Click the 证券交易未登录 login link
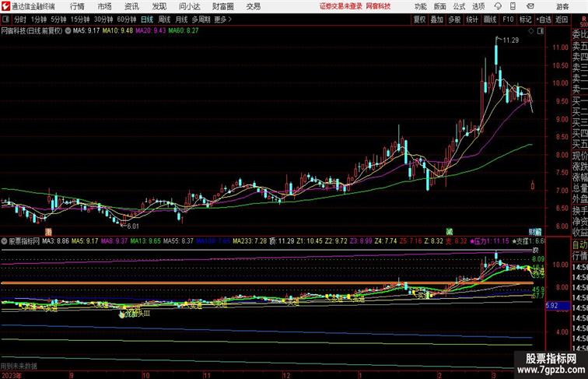Image resolution: width=588 pixels, height=379 pixels. point(341,6)
